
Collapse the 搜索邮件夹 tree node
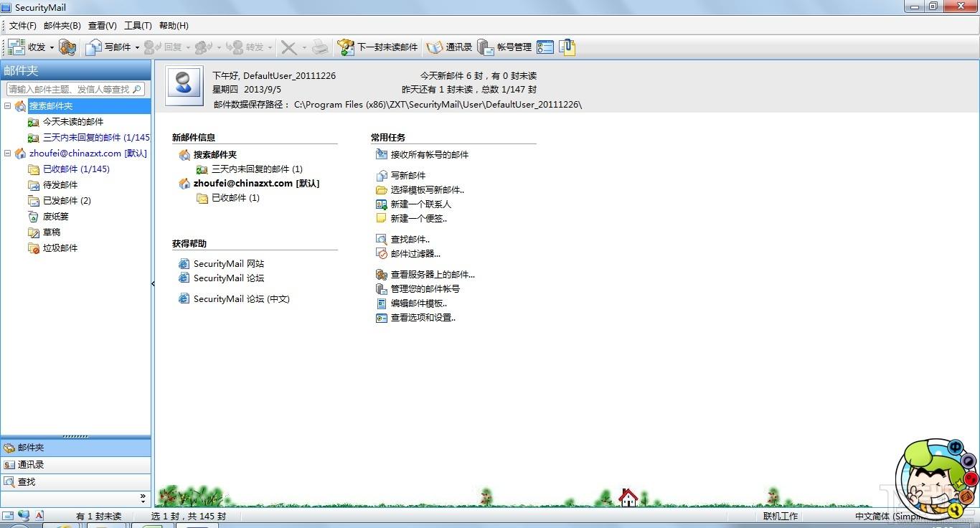8,105
